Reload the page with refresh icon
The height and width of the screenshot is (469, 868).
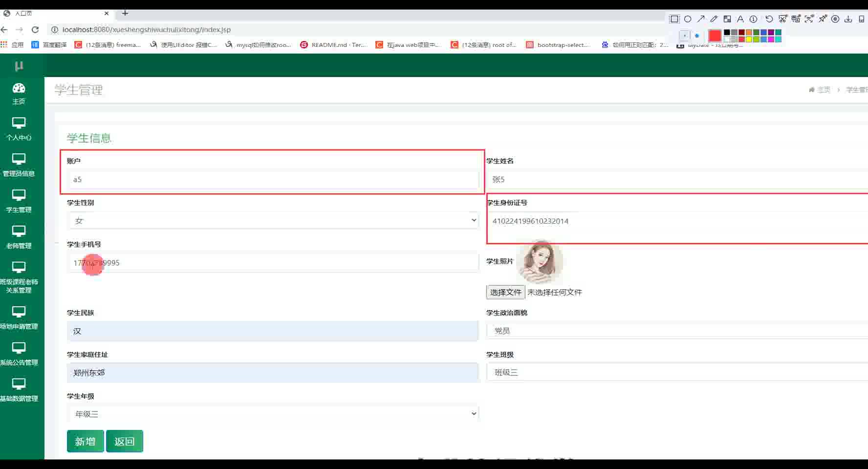pyautogui.click(x=35, y=29)
